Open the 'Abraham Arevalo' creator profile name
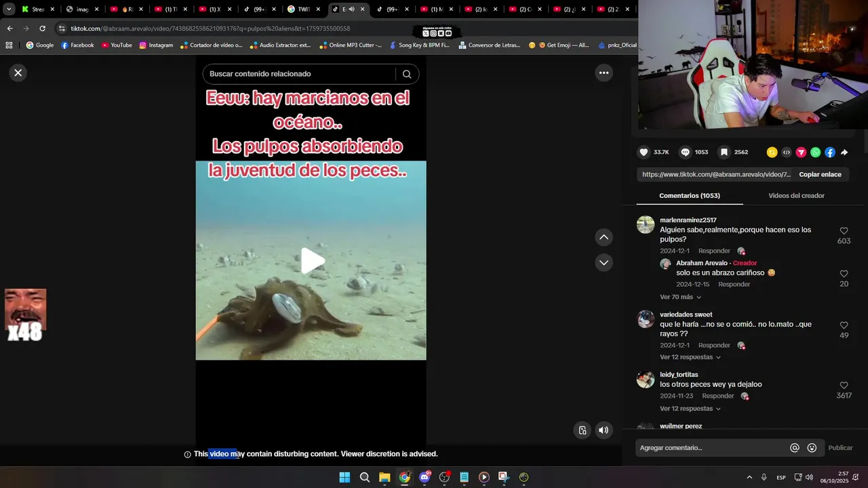The height and width of the screenshot is (488, 868). pos(701,263)
